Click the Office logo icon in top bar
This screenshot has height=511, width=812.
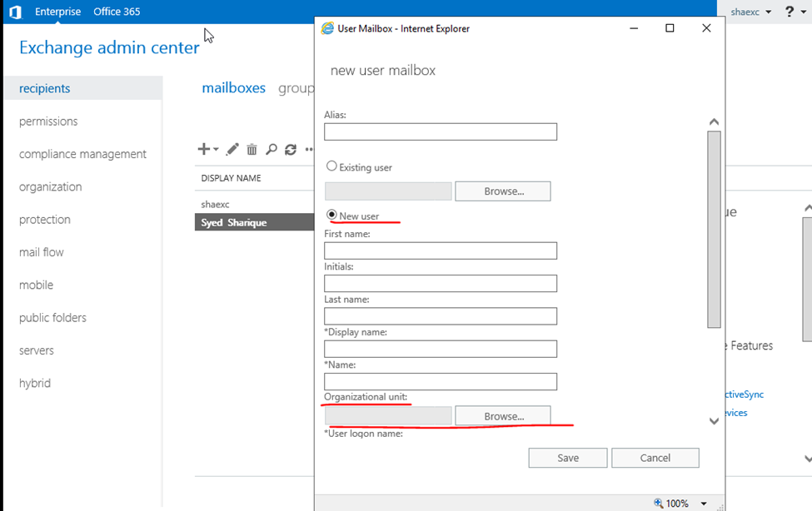(14, 12)
